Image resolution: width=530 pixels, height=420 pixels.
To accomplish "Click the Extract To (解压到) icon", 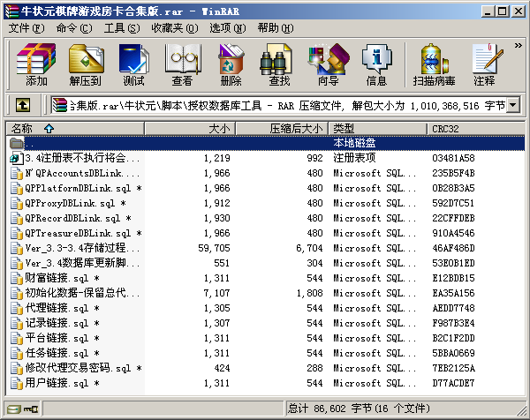I will [85, 64].
